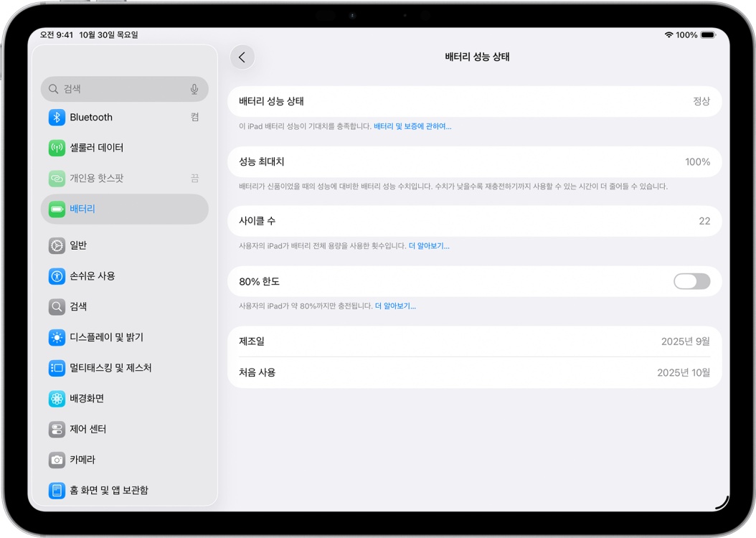Open the 배터리 및 보증에 관하여 link
This screenshot has width=756, height=538.
point(412,126)
